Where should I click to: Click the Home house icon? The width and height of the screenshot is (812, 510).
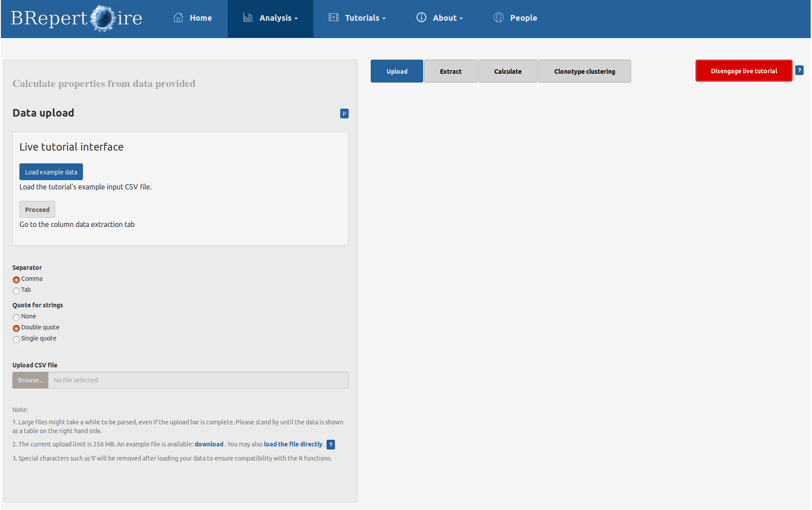point(178,18)
